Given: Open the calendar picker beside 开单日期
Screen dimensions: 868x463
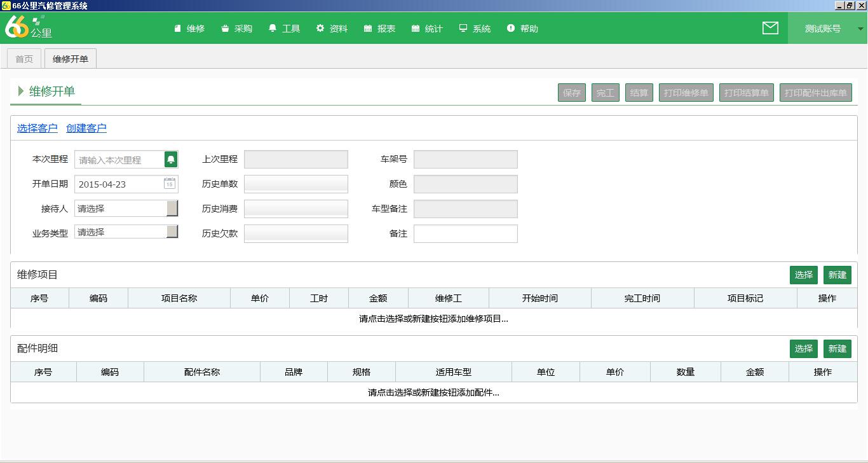Looking at the screenshot, I should click(x=168, y=184).
